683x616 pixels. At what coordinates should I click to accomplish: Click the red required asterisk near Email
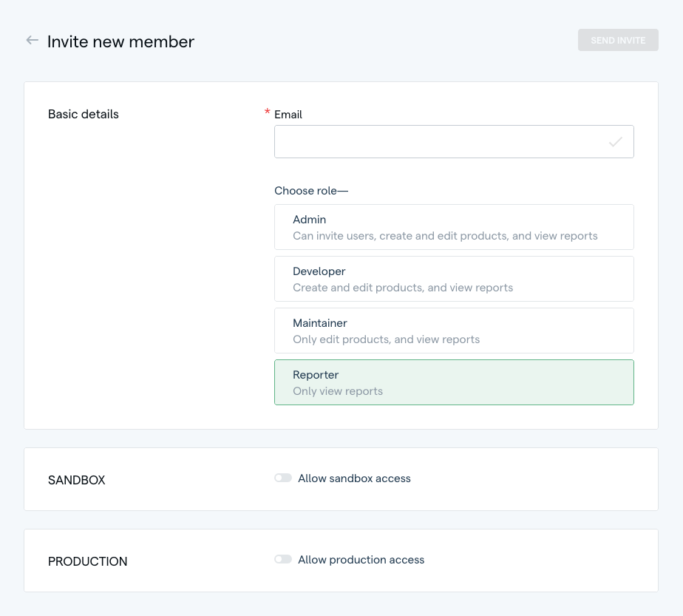coord(267,112)
